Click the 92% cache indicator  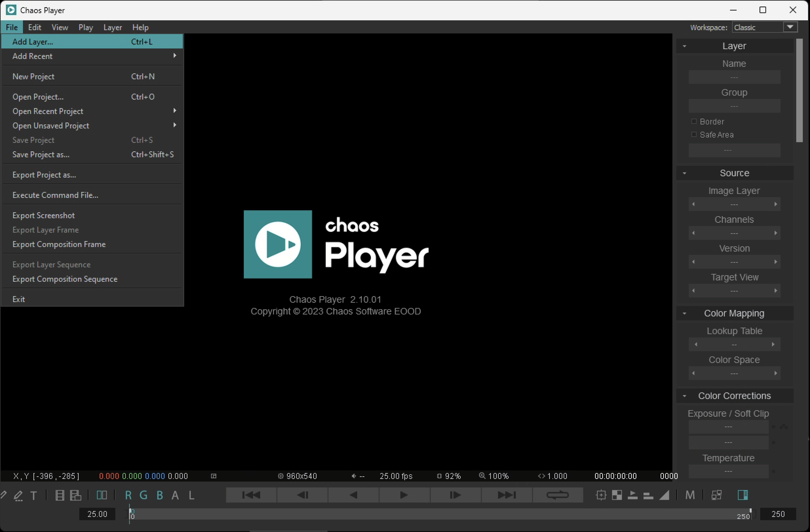pos(449,476)
